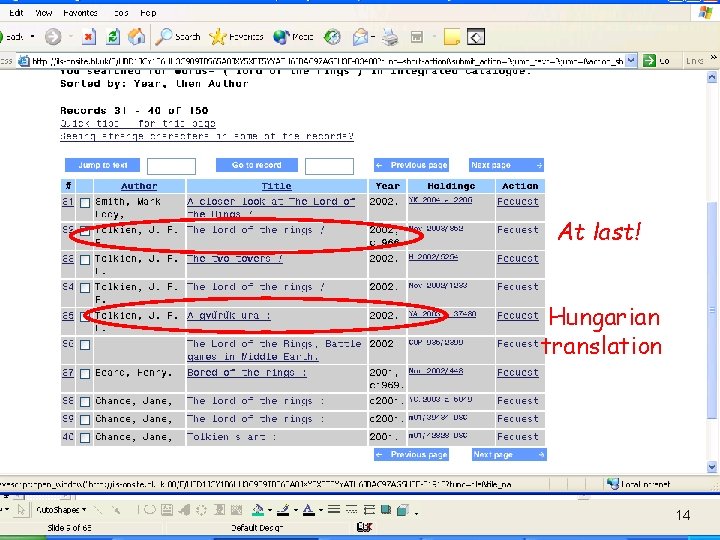Open the Font Color dropdown arrow
The image size is (720, 540).
tap(321, 510)
